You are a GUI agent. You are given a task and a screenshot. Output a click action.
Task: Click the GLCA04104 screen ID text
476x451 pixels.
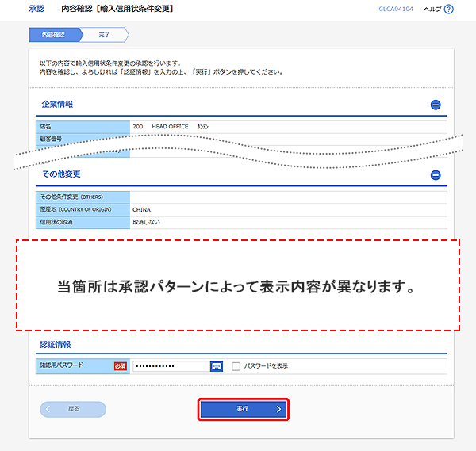tap(396, 9)
